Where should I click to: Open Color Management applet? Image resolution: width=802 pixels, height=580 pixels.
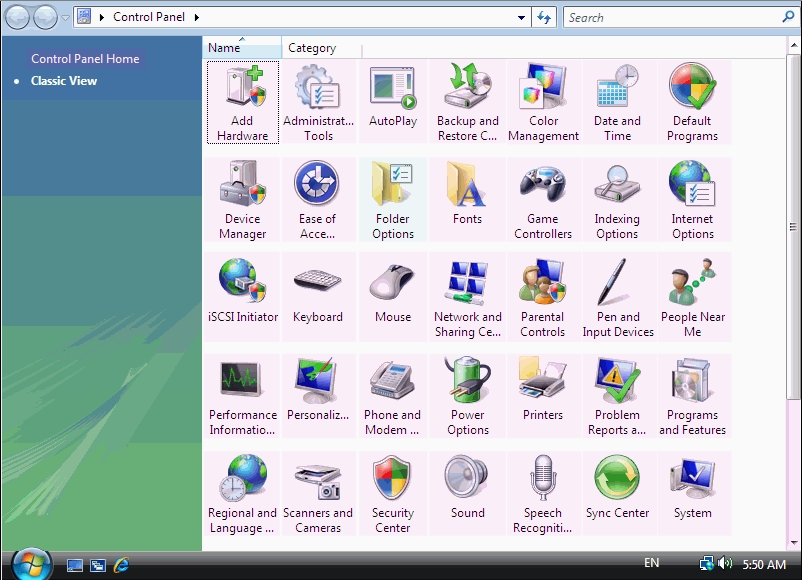pos(543,102)
